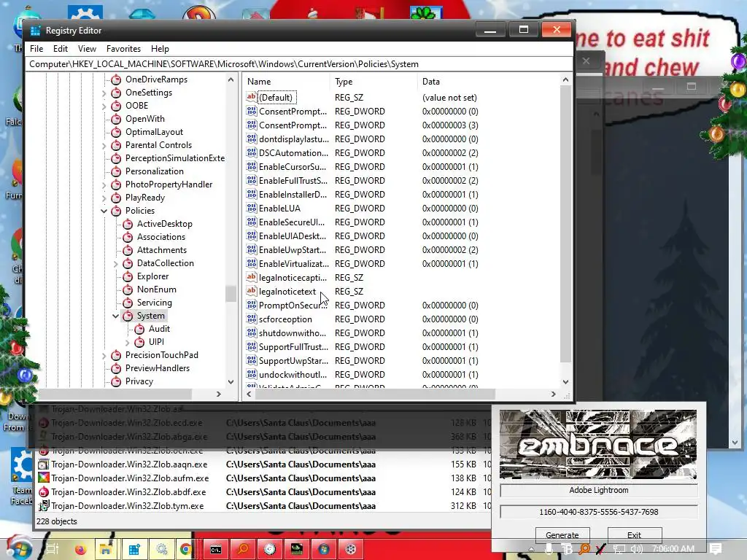This screenshot has width=747, height=560.
Task: Open Firefox from the taskbar
Action: (x=80, y=549)
